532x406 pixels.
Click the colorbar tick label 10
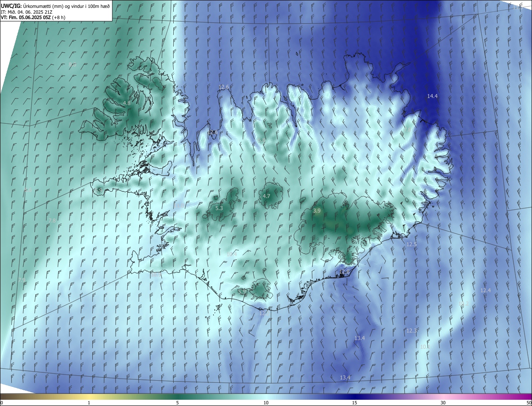266,403
